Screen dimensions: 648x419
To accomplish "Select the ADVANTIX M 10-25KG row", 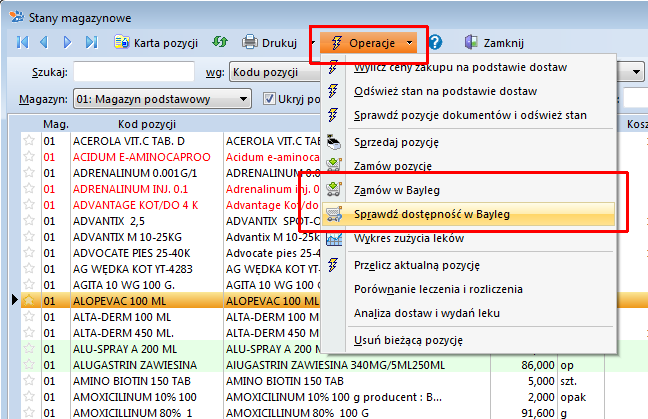I will coord(127,237).
